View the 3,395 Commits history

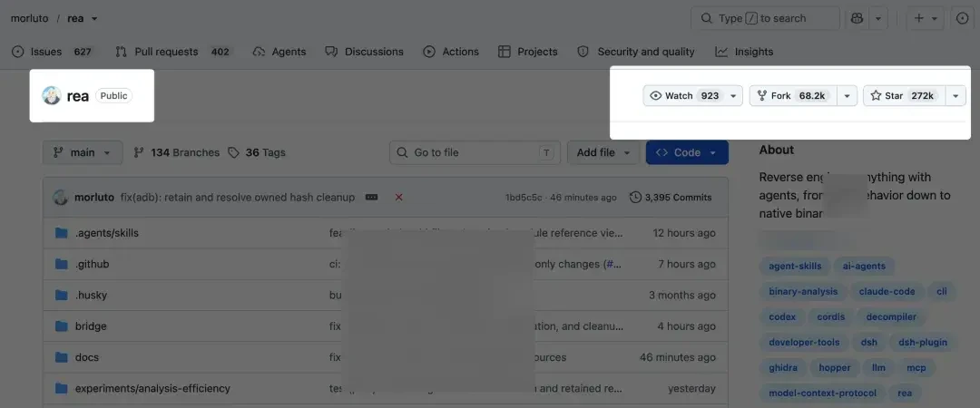(x=671, y=198)
